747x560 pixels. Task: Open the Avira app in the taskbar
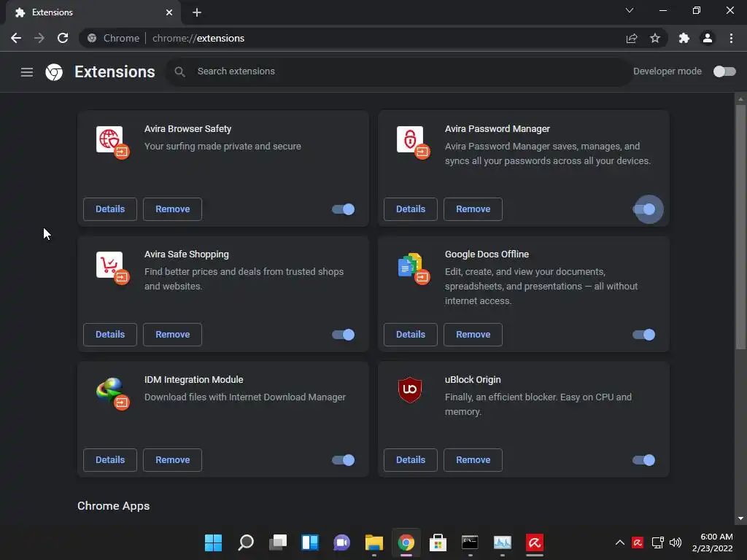coord(535,542)
